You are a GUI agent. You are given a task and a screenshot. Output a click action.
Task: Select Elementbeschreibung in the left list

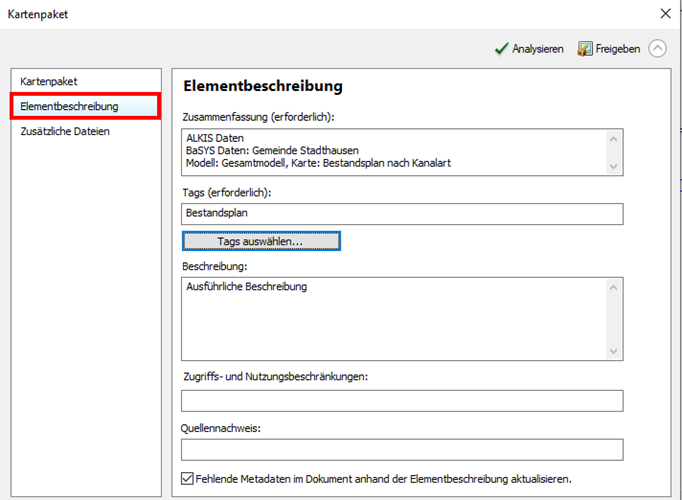click(x=69, y=106)
